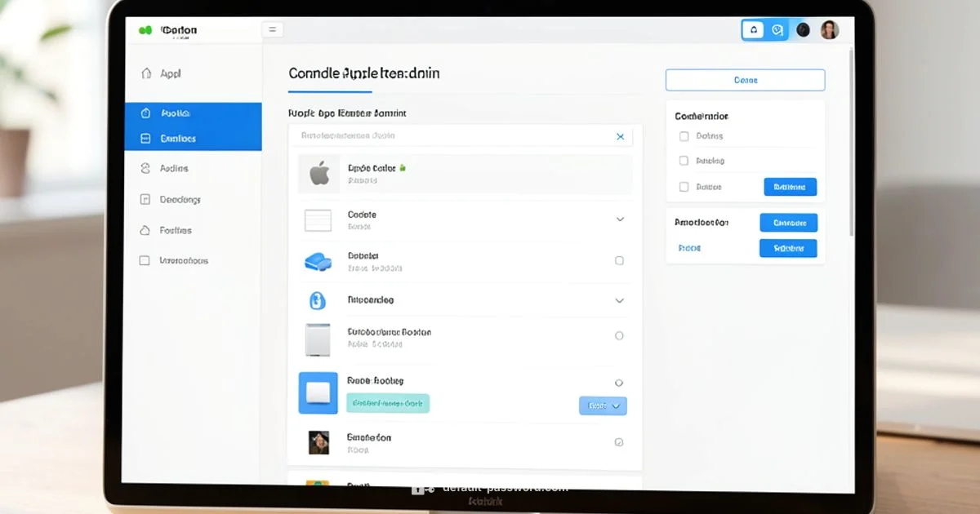This screenshot has width=980, height=514.
Task: Select the blue toolbox icon in the list
Action: click(x=318, y=260)
